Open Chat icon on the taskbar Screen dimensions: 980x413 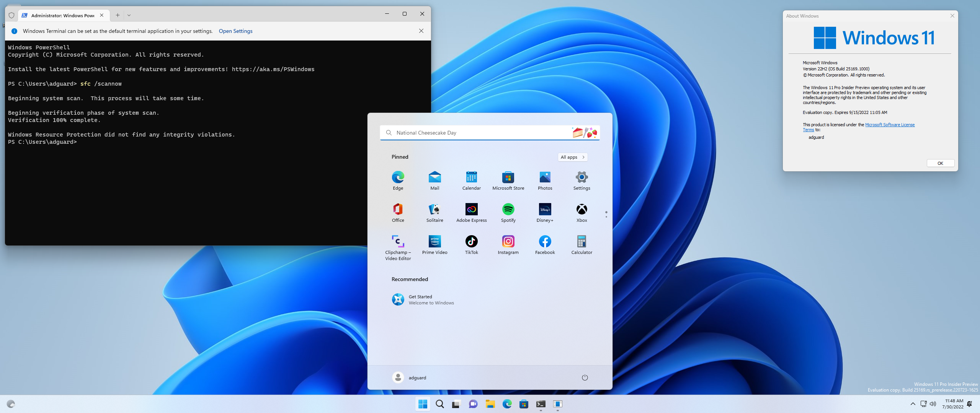click(x=473, y=404)
